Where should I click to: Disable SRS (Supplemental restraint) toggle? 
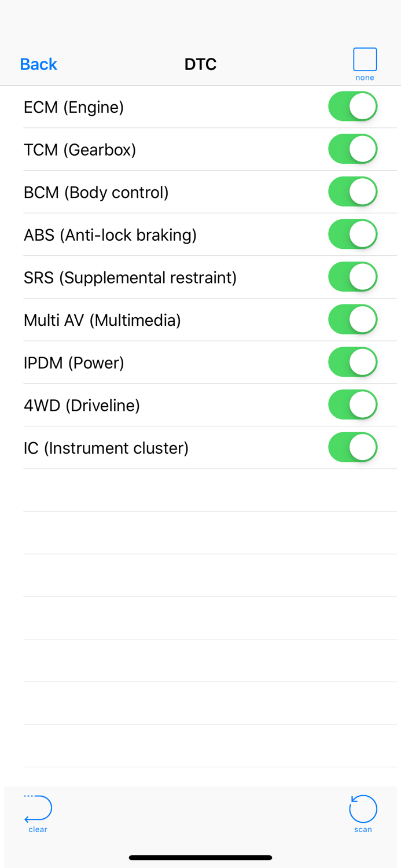tap(352, 277)
